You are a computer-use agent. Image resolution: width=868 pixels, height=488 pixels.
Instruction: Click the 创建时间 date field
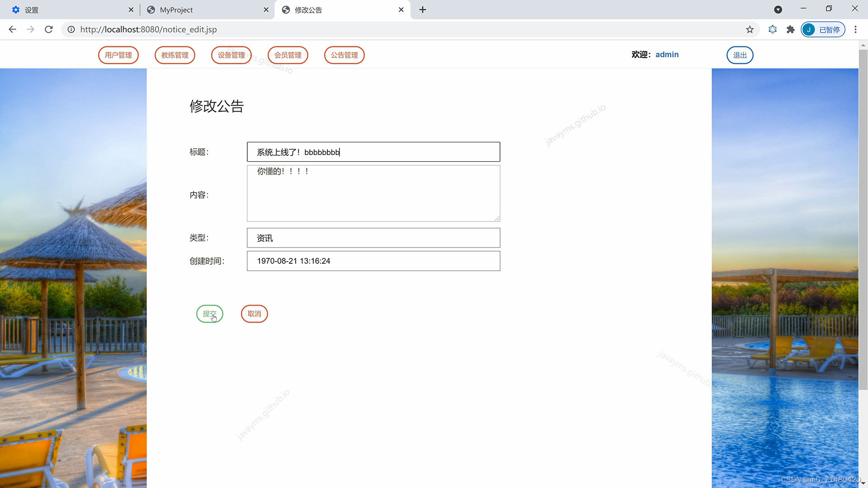[x=373, y=261]
